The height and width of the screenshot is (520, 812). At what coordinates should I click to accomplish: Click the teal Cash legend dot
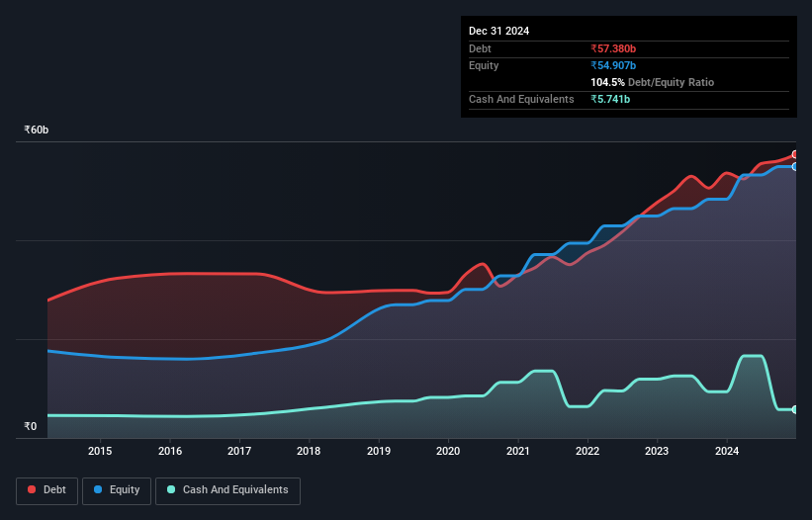(171, 489)
